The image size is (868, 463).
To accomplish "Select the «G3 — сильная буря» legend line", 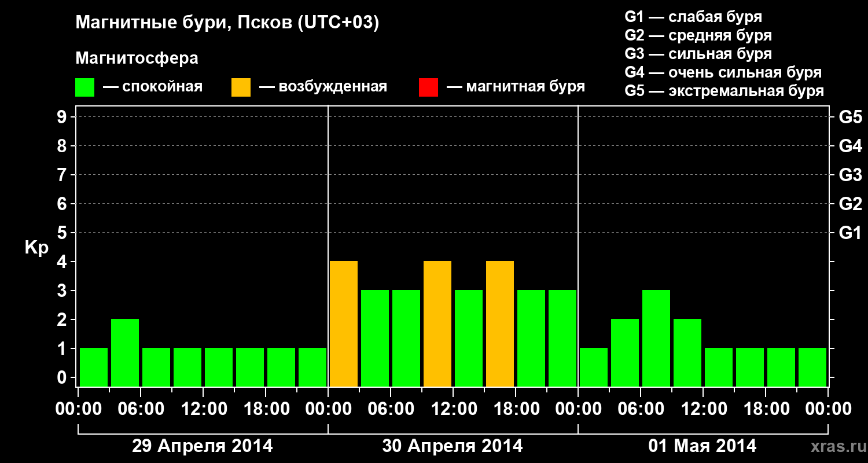I will click(698, 53).
